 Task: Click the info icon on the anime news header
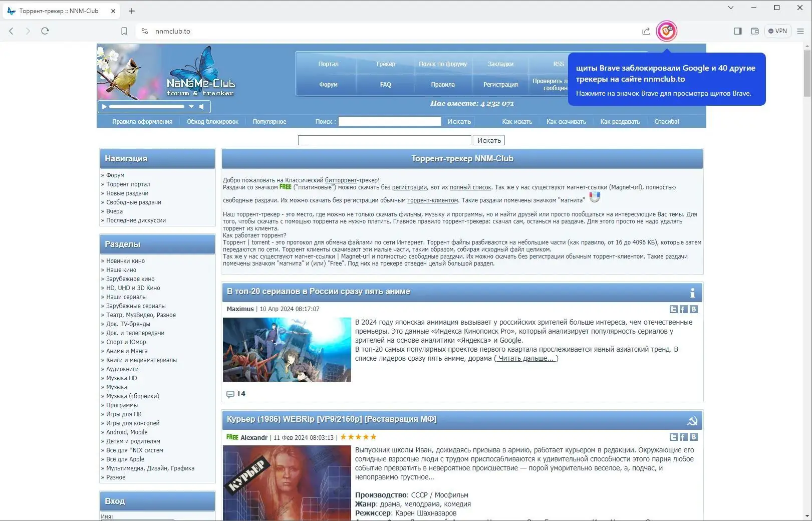pos(692,293)
